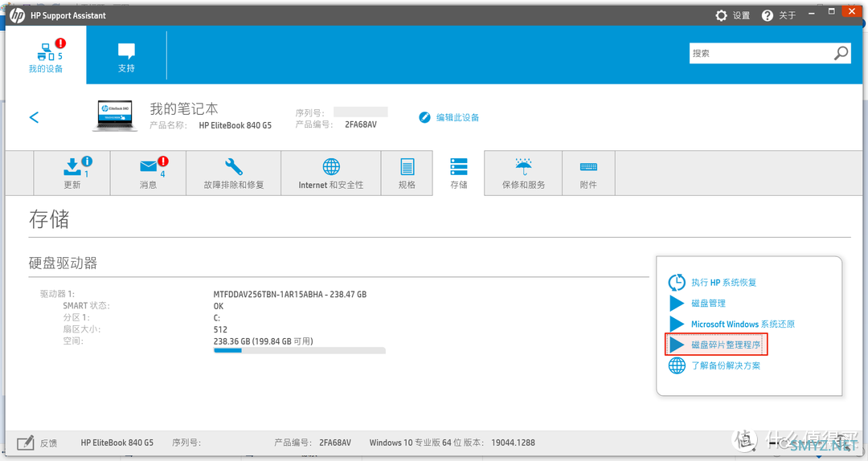Click the red alert badge on 消息
Image resolution: width=868 pixels, height=461 pixels.
162,161
